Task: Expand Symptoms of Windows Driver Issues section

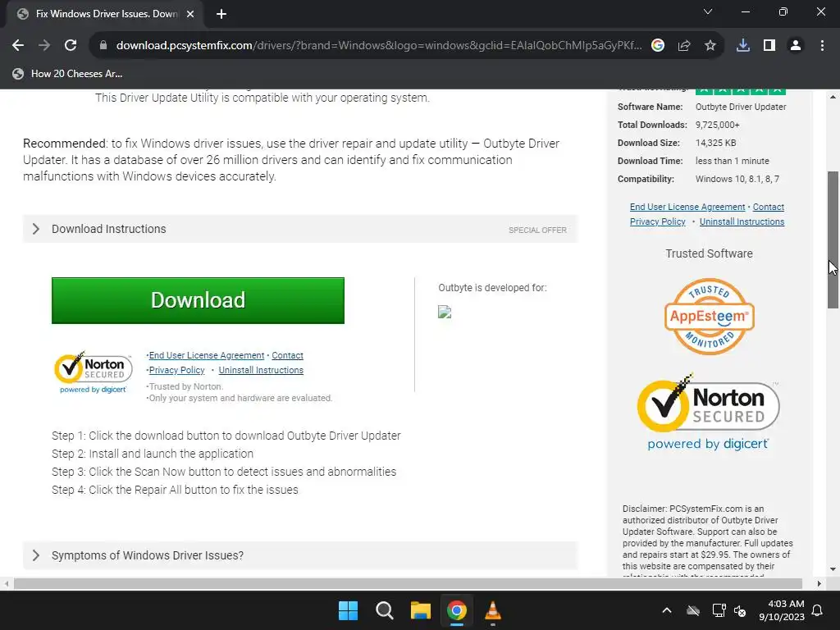Action: tap(300, 555)
